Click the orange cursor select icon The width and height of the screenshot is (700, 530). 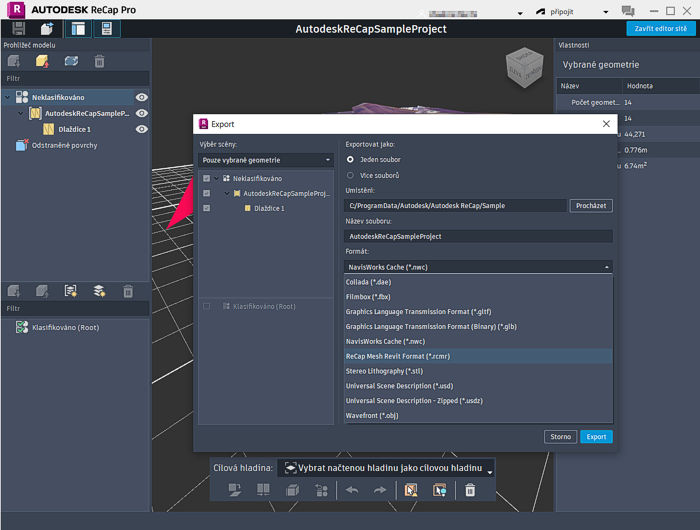pyautogui.click(x=411, y=490)
